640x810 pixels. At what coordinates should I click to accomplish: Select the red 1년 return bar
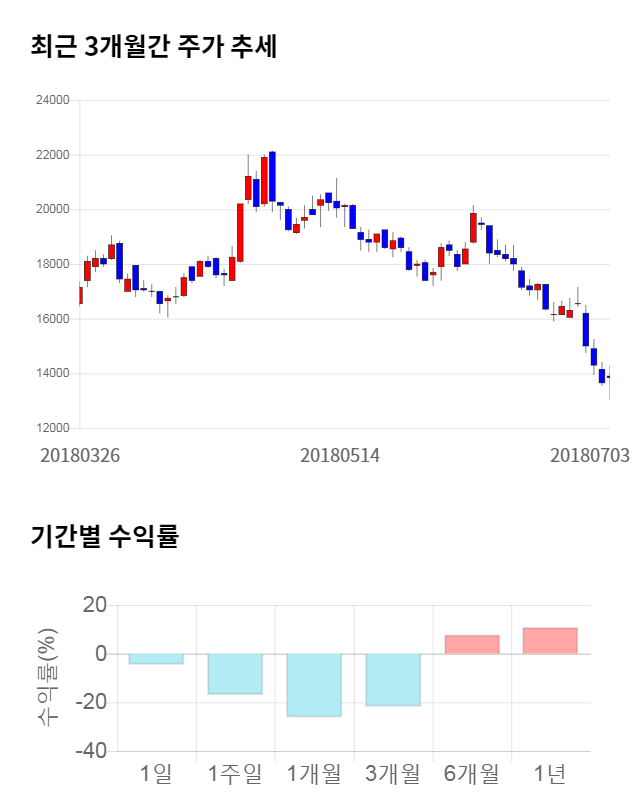550,641
